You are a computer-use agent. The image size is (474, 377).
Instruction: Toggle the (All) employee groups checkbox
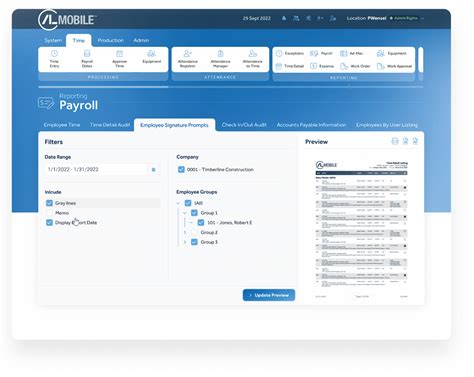[x=188, y=203]
